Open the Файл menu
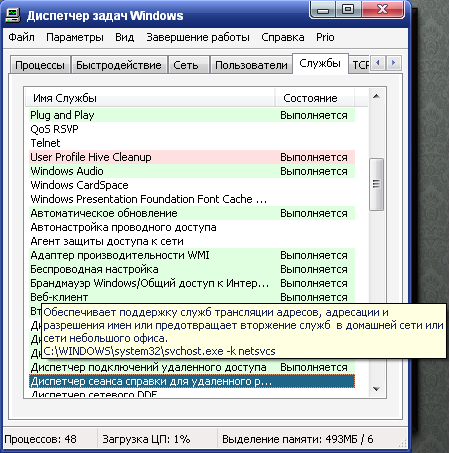Image resolution: width=450 pixels, height=453 pixels. (21, 37)
